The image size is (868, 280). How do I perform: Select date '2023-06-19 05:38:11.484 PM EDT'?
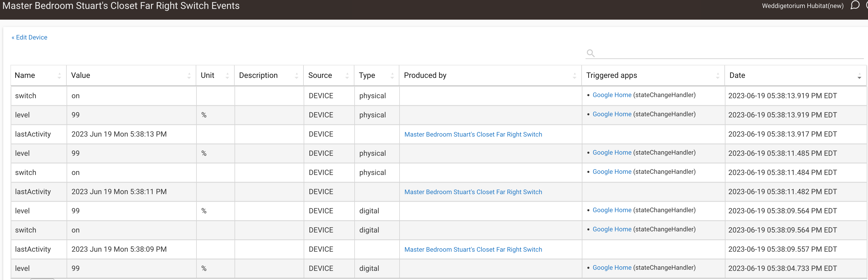tap(782, 173)
